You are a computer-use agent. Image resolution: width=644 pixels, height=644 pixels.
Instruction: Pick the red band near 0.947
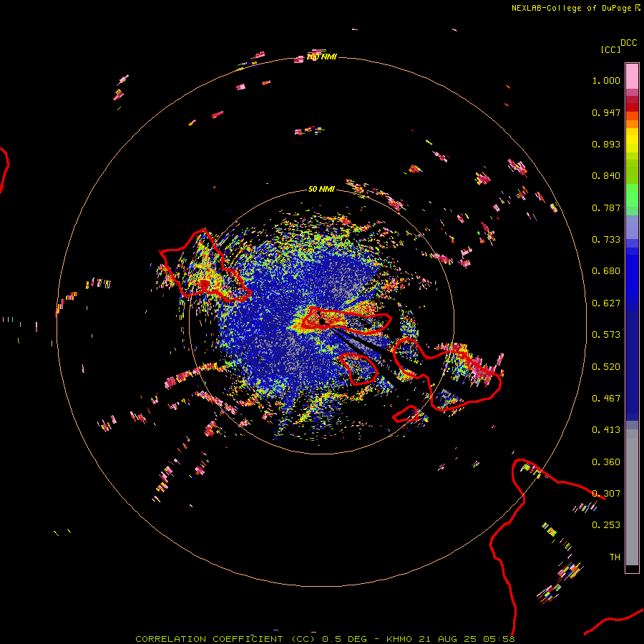632,107
